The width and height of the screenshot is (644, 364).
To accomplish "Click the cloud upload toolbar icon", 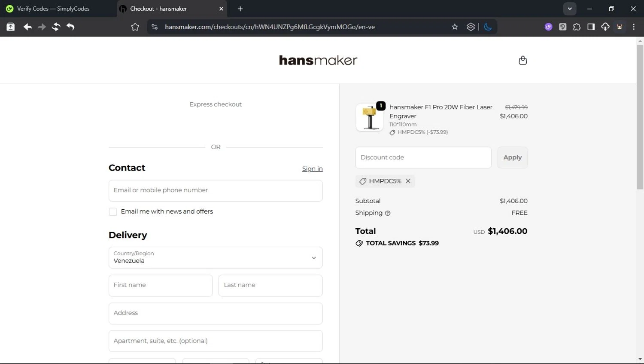I will click(x=605, y=27).
